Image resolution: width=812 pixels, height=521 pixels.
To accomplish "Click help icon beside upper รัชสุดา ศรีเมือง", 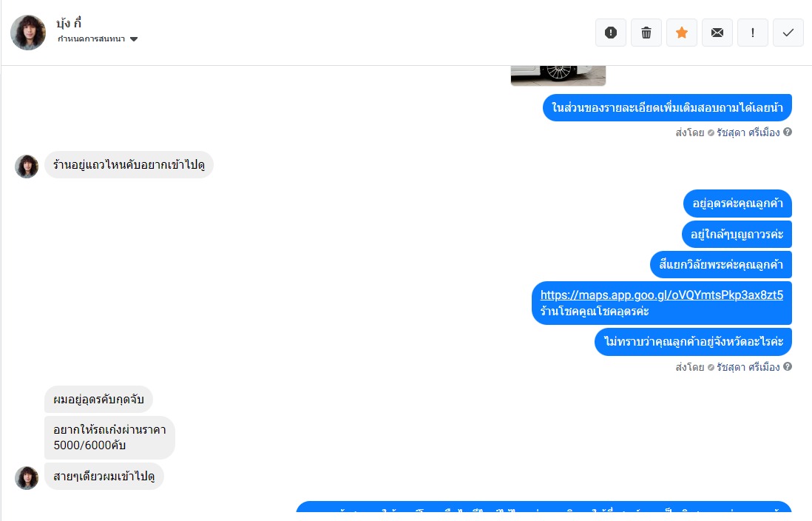I will tap(787, 132).
